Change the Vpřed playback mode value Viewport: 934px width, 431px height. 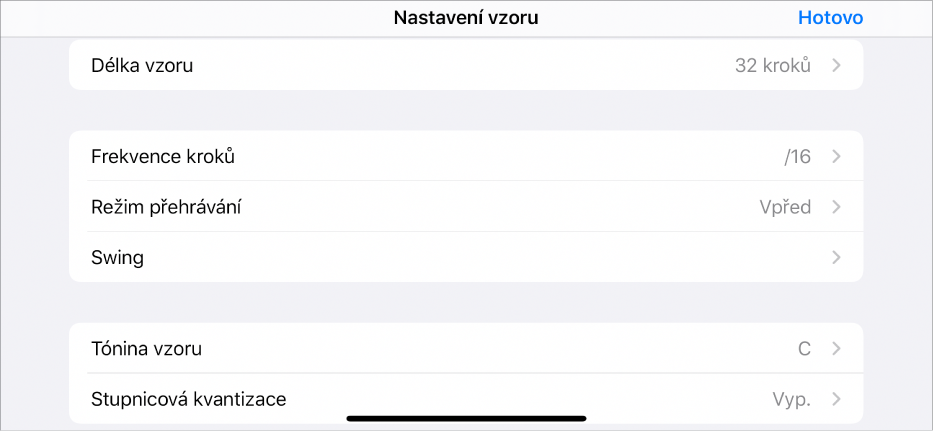(785, 208)
